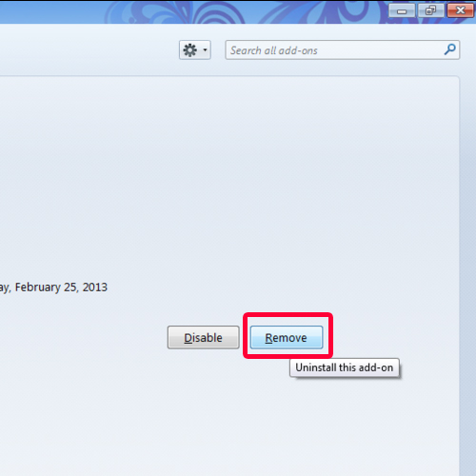Focus the Search all add-ons field

[343, 50]
